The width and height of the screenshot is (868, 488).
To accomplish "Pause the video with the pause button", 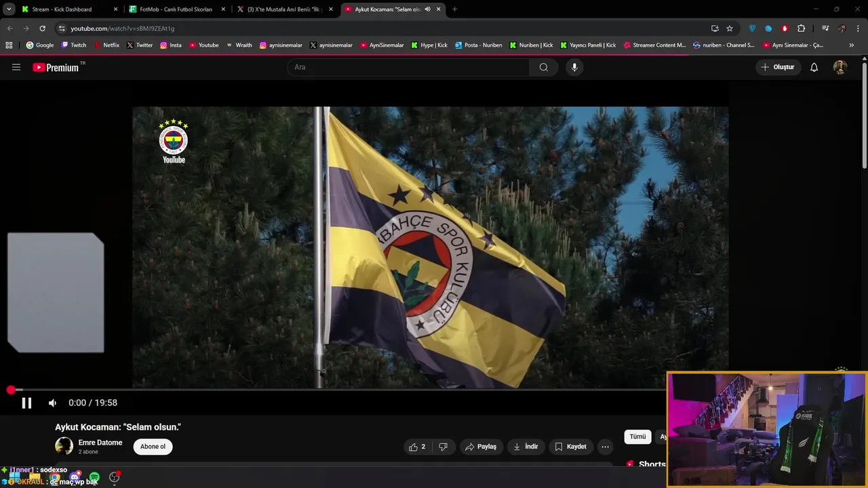I will (x=26, y=403).
